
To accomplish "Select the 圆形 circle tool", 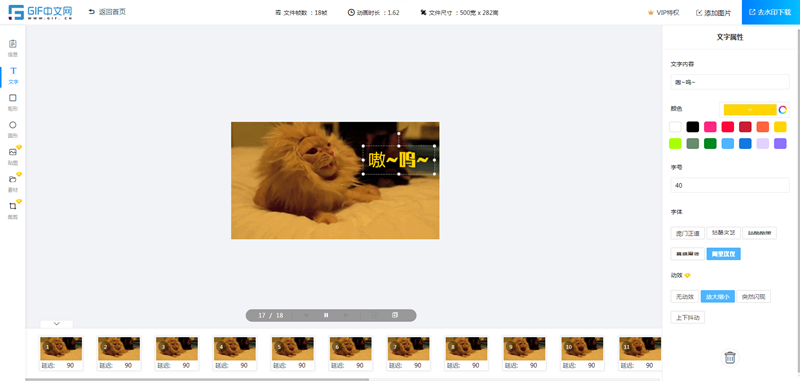I will coord(13,129).
